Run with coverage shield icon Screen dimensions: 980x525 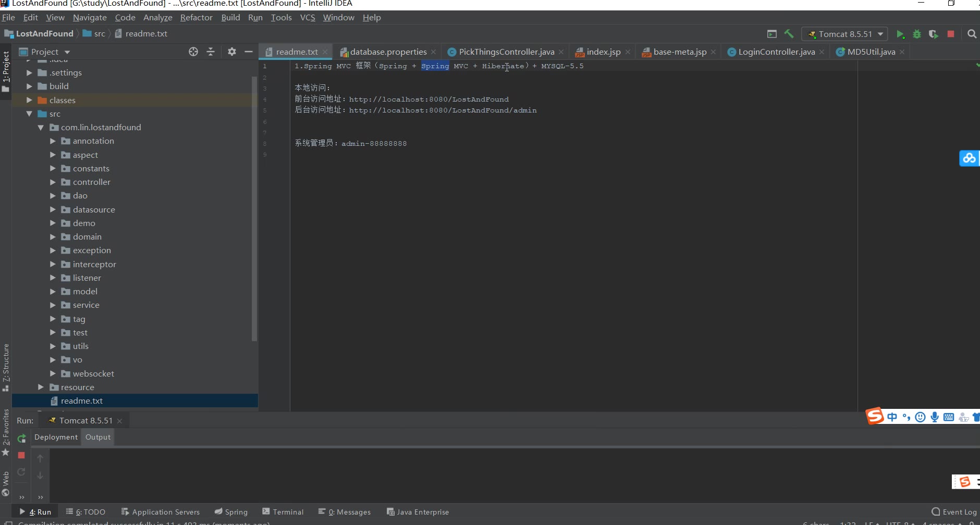(934, 34)
